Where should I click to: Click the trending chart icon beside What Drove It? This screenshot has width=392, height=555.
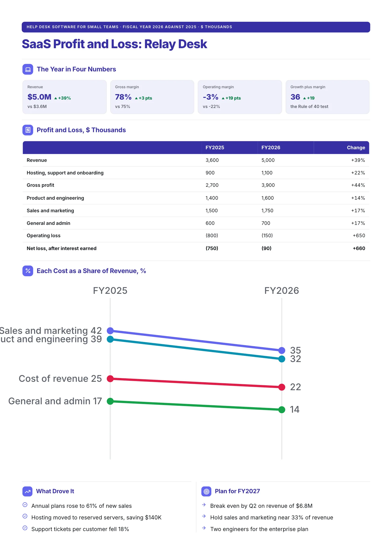(28, 491)
